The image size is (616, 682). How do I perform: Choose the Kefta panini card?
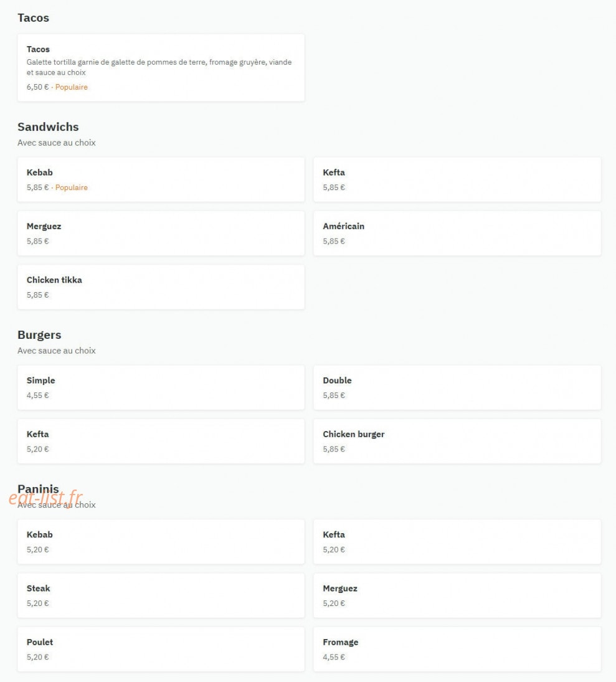(457, 542)
